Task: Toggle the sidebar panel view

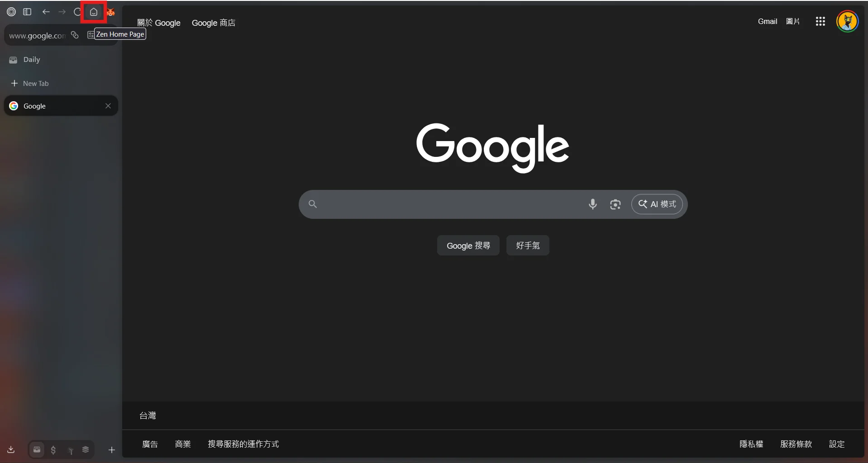Action: pos(27,12)
